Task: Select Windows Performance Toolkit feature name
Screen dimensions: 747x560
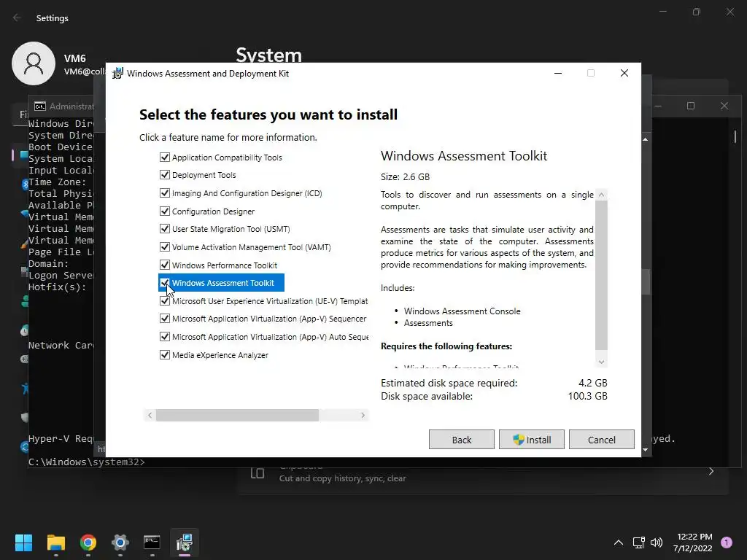Action: [x=225, y=265]
